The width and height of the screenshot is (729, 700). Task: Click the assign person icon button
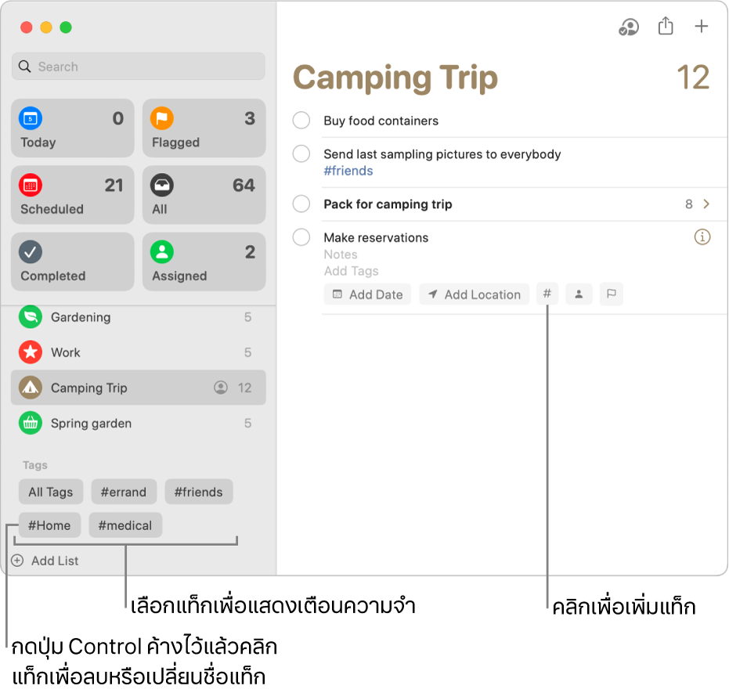tap(579, 294)
